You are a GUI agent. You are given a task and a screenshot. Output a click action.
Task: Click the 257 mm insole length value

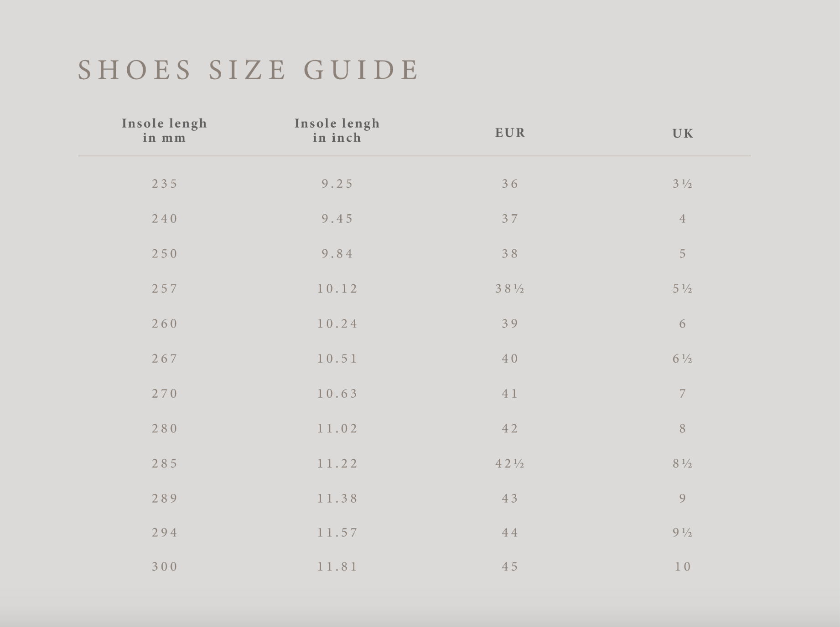point(165,289)
